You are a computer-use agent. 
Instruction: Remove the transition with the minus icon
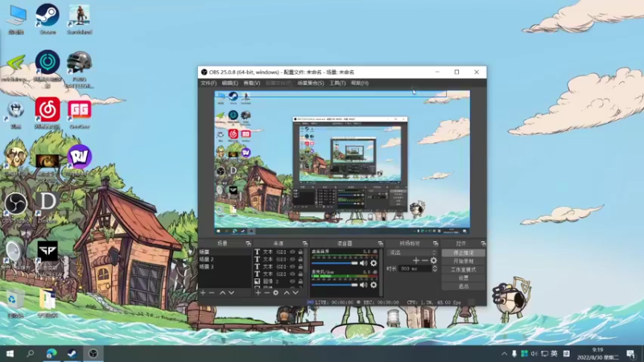[x=425, y=260]
